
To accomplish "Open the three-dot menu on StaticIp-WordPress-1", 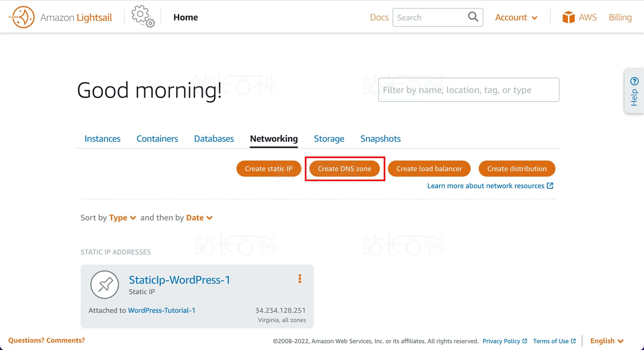I will click(300, 279).
